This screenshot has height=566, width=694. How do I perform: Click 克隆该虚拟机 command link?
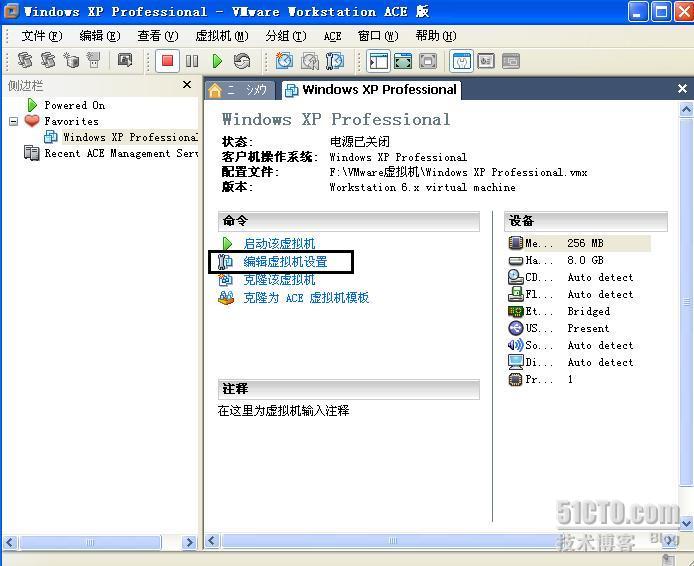pyautogui.click(x=279, y=280)
